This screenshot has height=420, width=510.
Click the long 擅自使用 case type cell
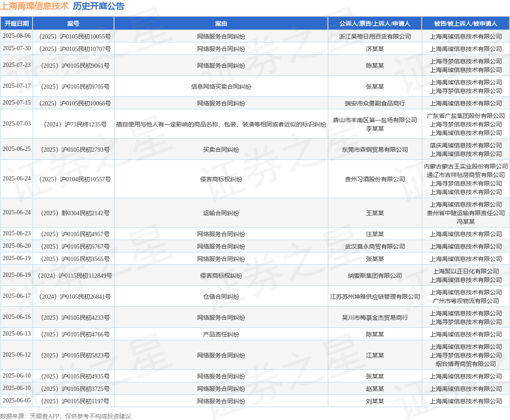(221, 124)
